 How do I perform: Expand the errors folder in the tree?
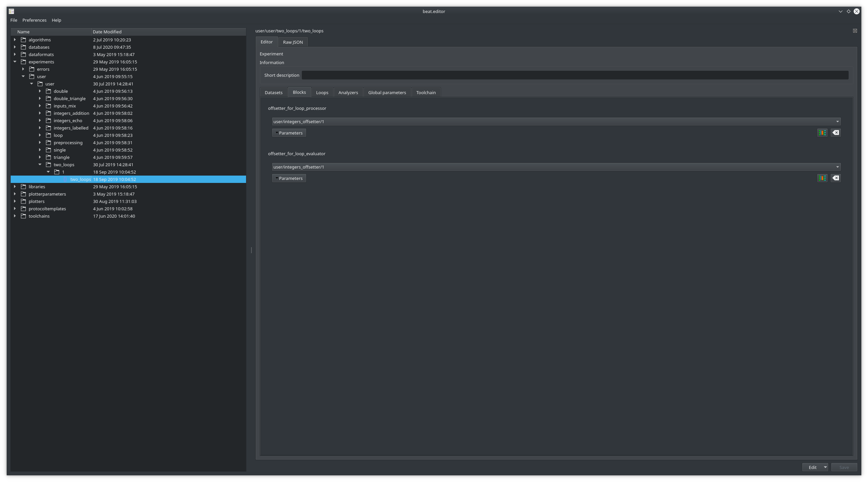[23, 69]
